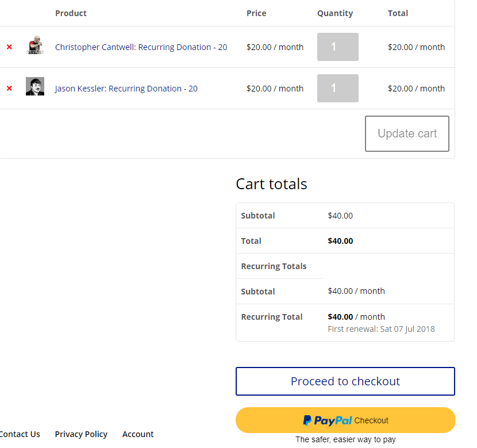477x448 pixels.
Task: Click 'The safer, easier way to pay' text
Action: (345, 440)
